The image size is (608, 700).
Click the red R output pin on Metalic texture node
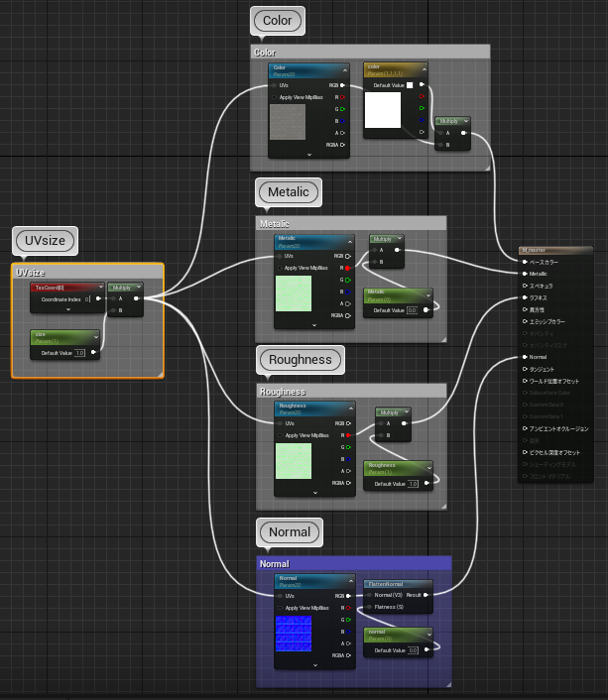pos(348,268)
